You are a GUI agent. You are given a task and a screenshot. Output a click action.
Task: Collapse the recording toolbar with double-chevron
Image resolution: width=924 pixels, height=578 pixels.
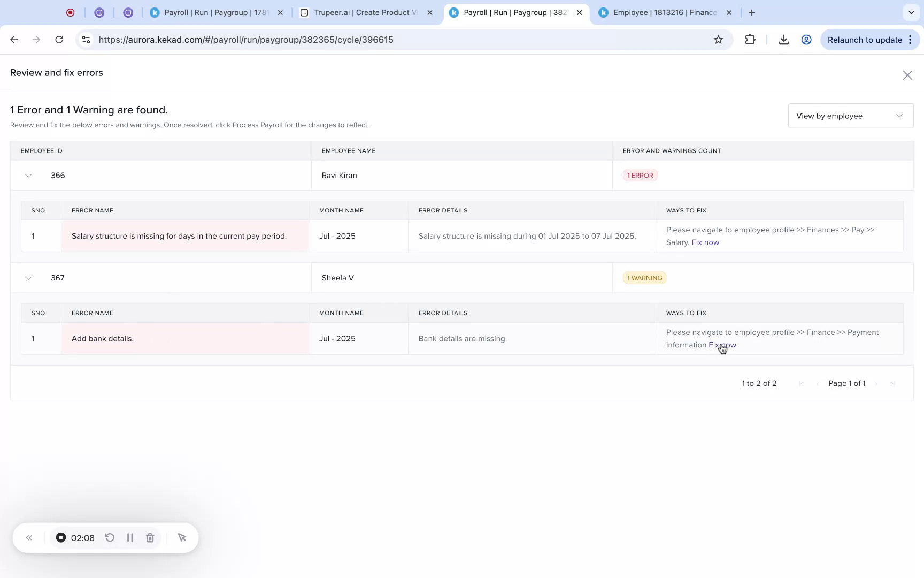(29, 537)
